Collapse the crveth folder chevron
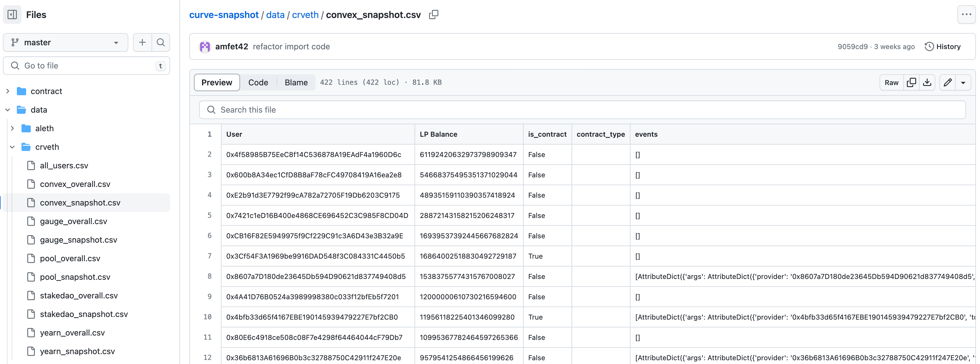The height and width of the screenshot is (364, 980). [x=12, y=147]
